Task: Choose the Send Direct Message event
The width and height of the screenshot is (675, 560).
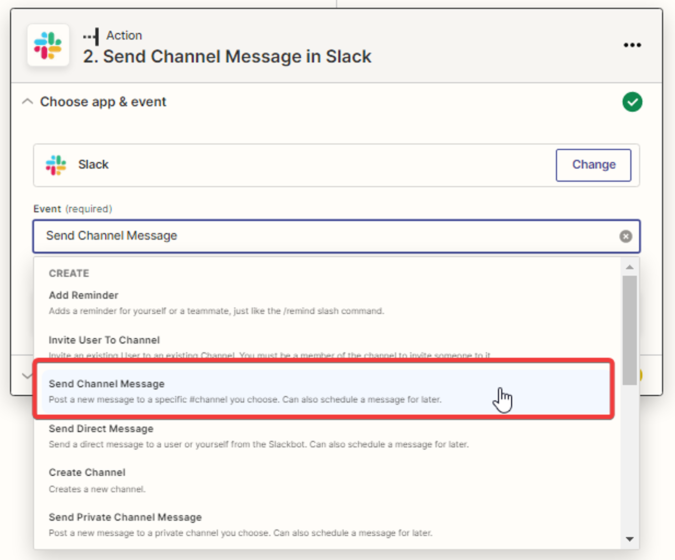Action: click(x=327, y=436)
